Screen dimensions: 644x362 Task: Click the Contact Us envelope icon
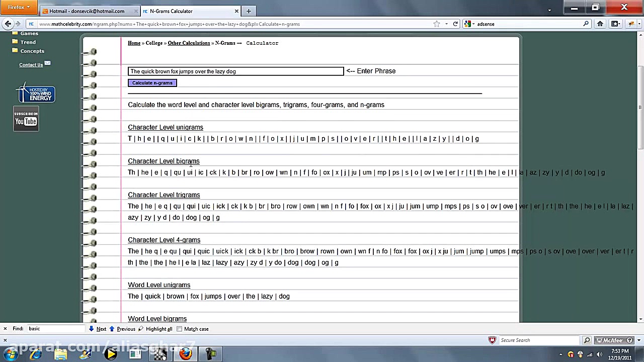click(47, 63)
